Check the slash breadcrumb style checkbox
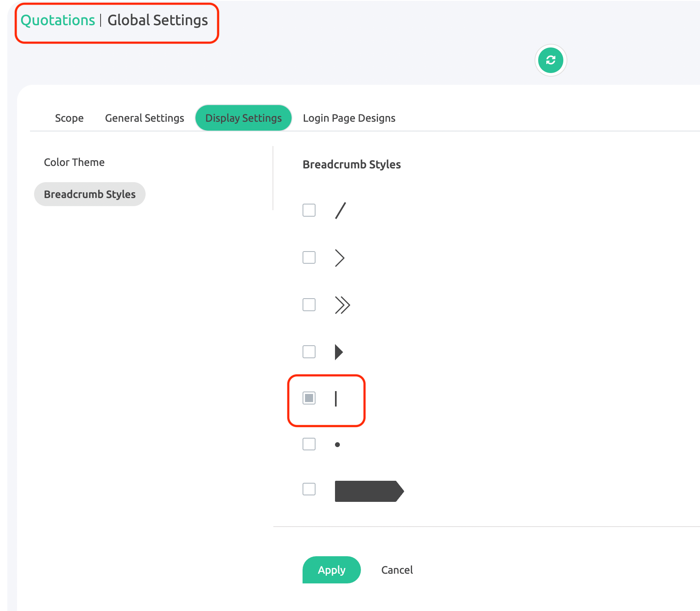This screenshot has height=611, width=700. click(x=309, y=210)
